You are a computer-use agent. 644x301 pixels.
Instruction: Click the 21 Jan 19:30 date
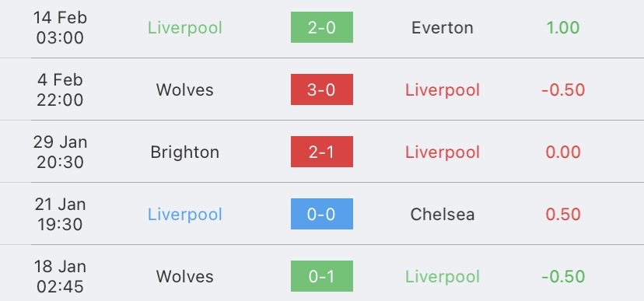pyautogui.click(x=60, y=215)
